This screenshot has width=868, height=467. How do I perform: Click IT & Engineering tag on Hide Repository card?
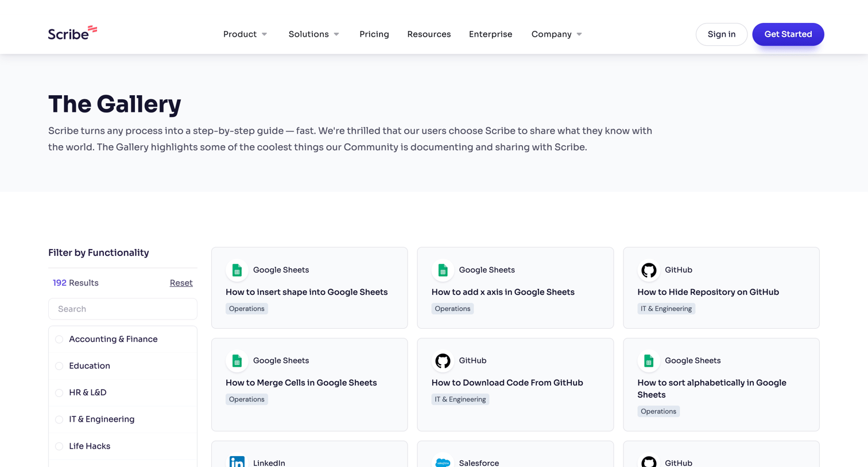[x=666, y=309]
